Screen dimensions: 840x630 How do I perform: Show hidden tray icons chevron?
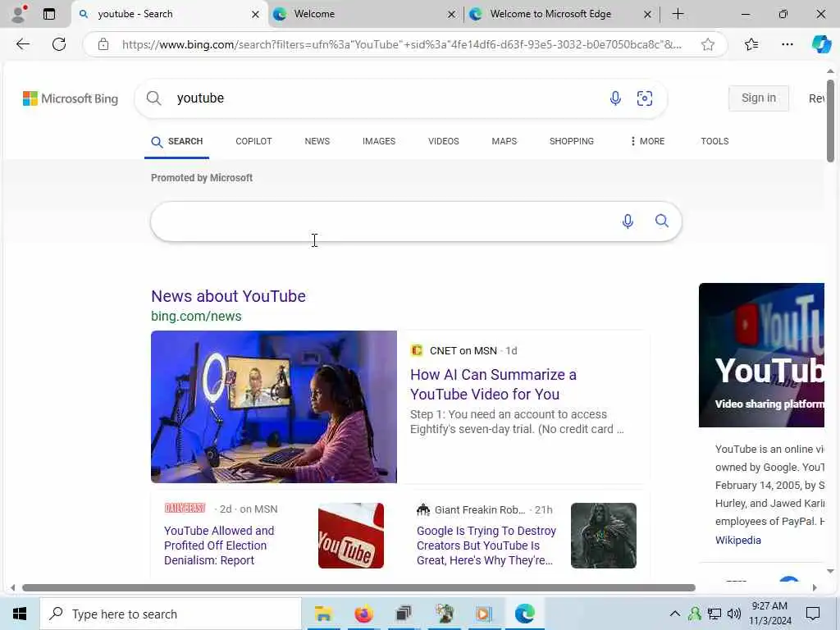pos(675,614)
